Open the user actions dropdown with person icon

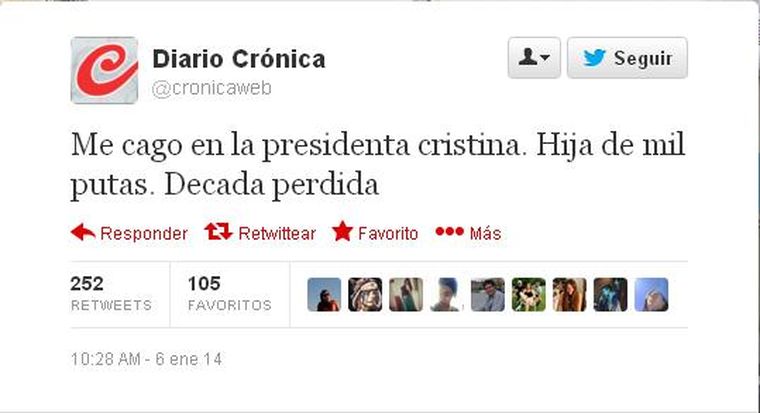tap(534, 58)
